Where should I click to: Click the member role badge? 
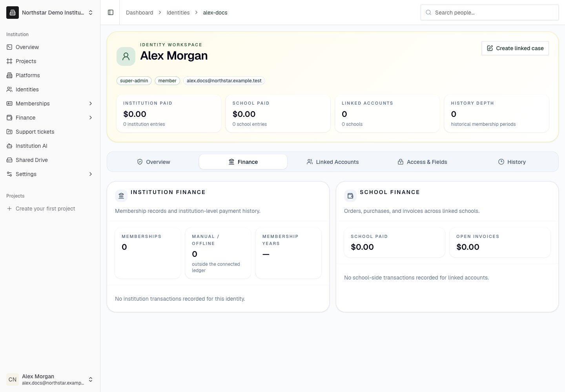(168, 81)
